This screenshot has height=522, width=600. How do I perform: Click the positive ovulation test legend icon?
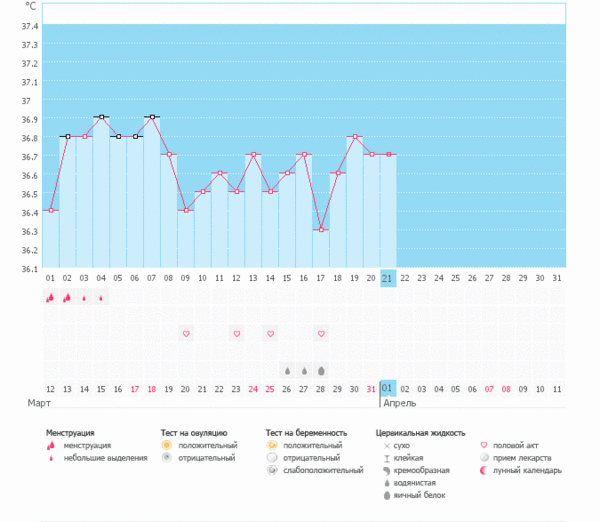point(166,445)
